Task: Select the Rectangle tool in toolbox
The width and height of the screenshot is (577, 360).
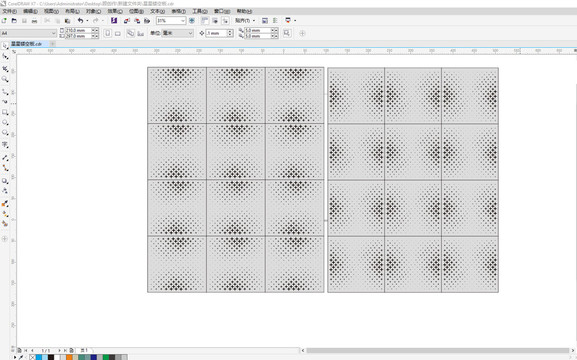Action: click(x=5, y=112)
